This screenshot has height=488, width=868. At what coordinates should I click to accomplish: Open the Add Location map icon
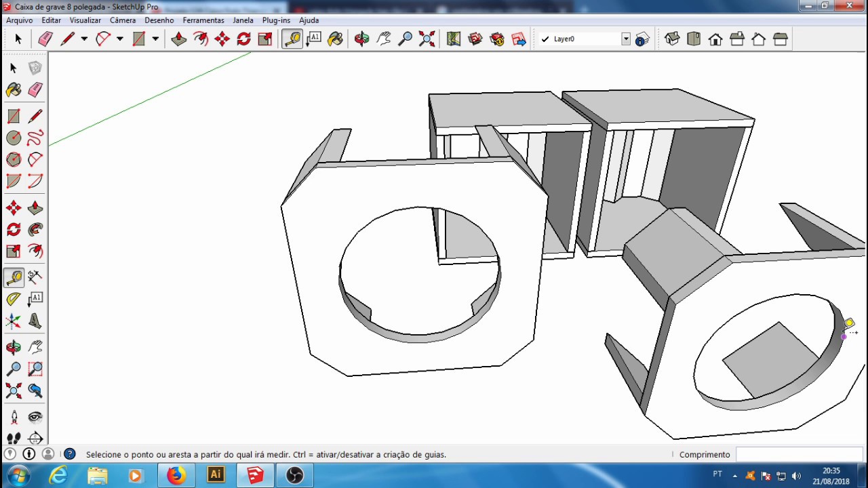[454, 39]
